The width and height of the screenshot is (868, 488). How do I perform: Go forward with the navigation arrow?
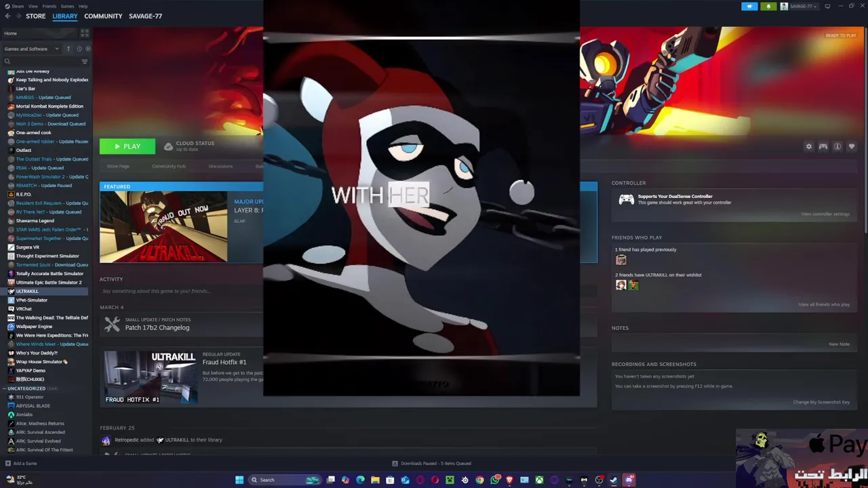coord(18,16)
